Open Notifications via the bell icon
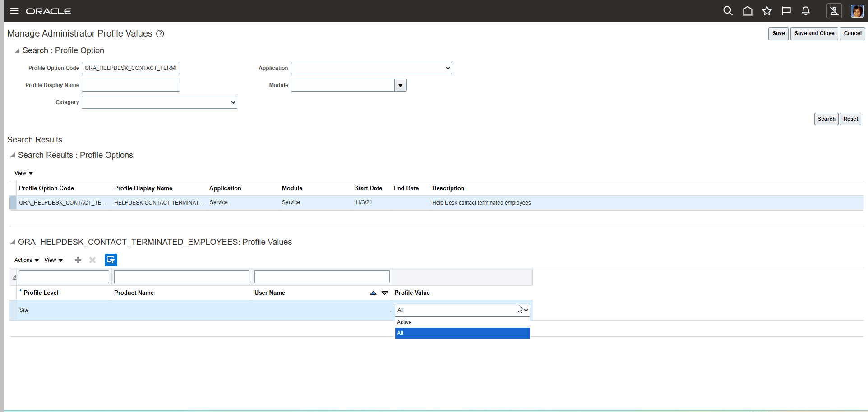The width and height of the screenshot is (868, 412). pos(806,11)
